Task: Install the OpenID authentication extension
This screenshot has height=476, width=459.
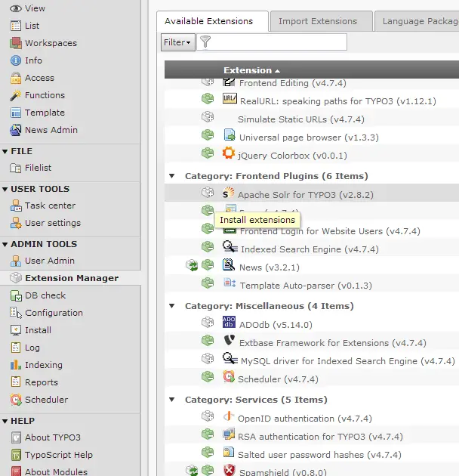Action: [x=208, y=416]
